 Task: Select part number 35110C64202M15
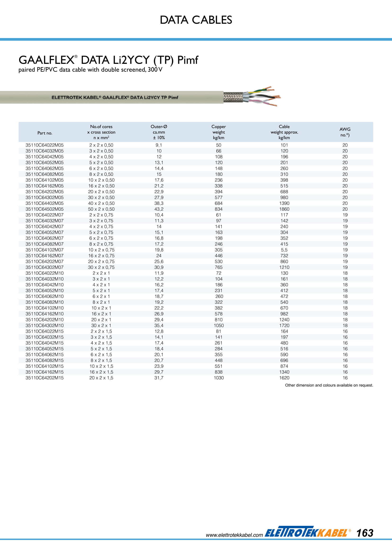[45, 378]
